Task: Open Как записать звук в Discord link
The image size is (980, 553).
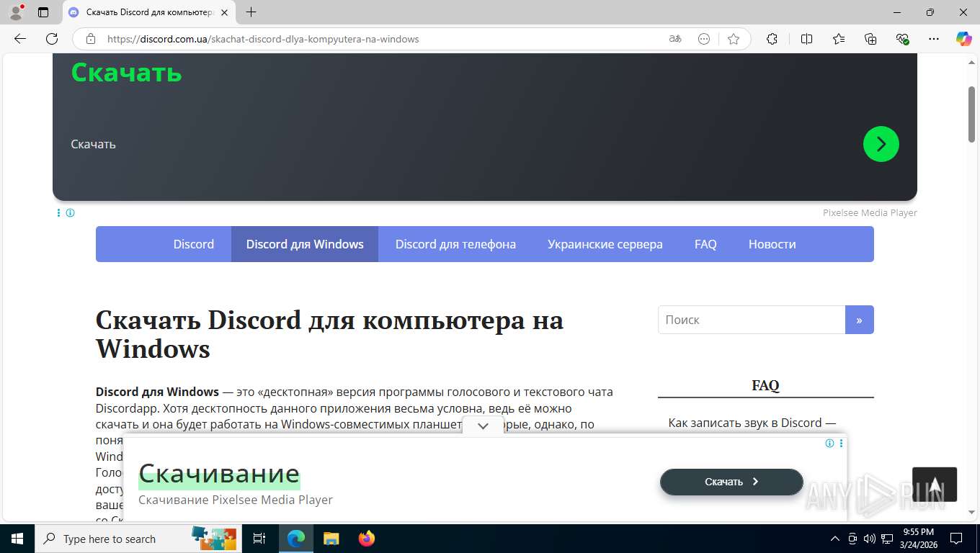Action: coord(752,423)
